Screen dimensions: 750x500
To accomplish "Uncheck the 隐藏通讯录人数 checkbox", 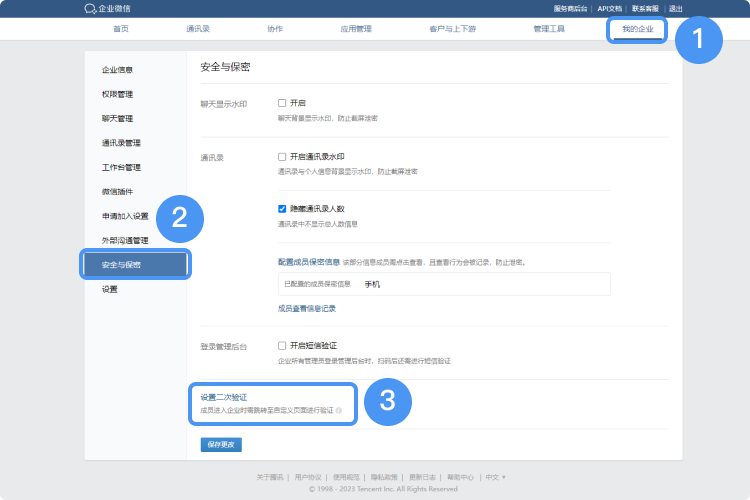I will coord(282,209).
